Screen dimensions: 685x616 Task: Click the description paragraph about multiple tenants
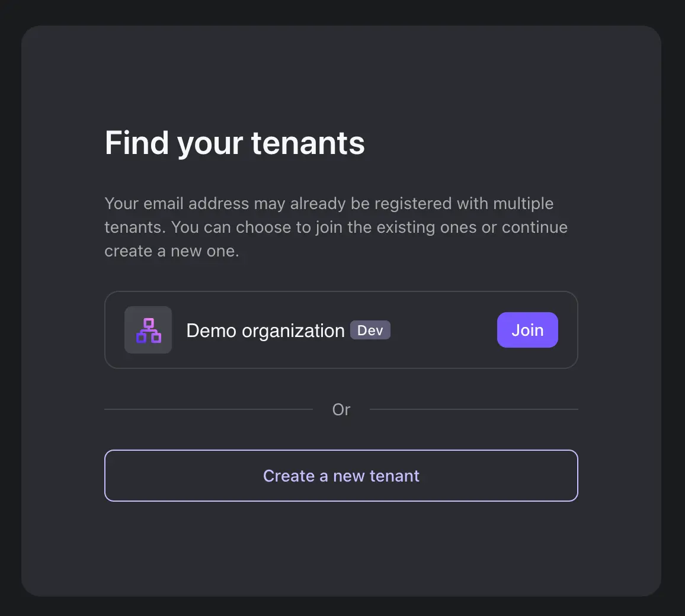coord(336,227)
